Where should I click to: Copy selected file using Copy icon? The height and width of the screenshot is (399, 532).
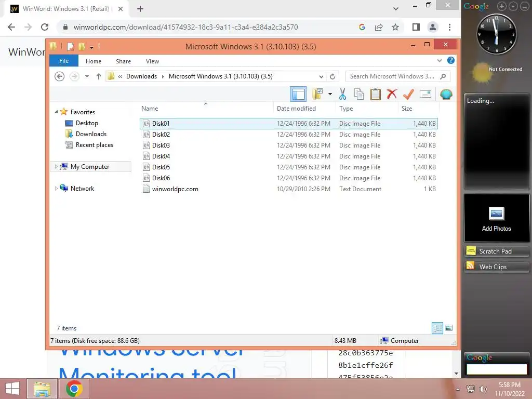tap(359, 94)
